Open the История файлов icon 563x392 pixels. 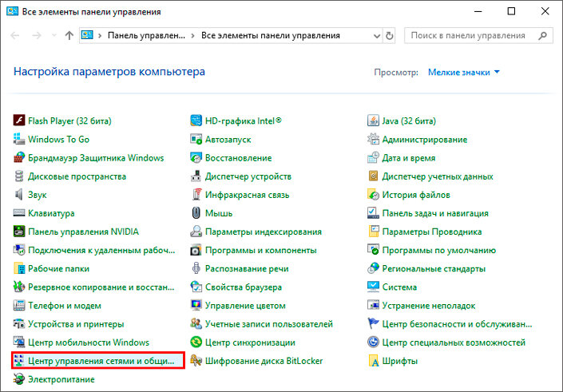tap(373, 195)
